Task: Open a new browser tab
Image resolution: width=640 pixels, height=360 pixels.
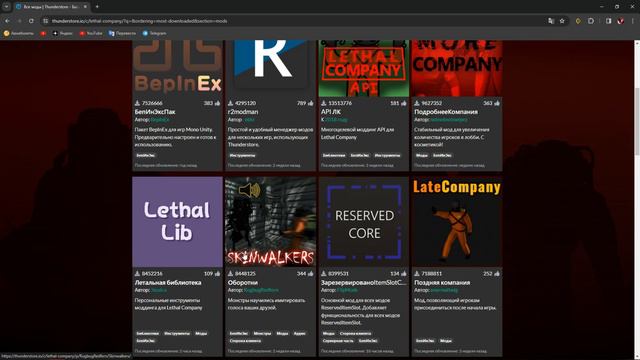Action: tap(97, 7)
